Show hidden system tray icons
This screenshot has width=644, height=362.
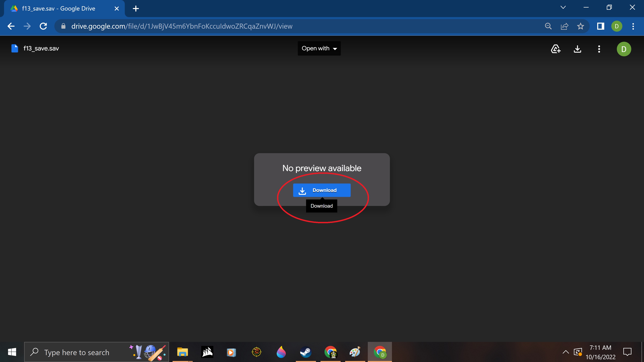pyautogui.click(x=566, y=352)
